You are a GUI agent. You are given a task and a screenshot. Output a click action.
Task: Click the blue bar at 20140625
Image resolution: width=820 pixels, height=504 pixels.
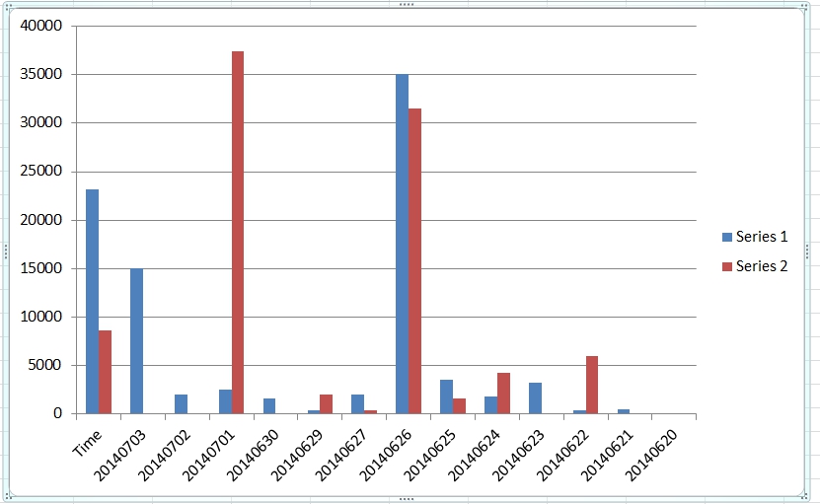[x=447, y=396]
